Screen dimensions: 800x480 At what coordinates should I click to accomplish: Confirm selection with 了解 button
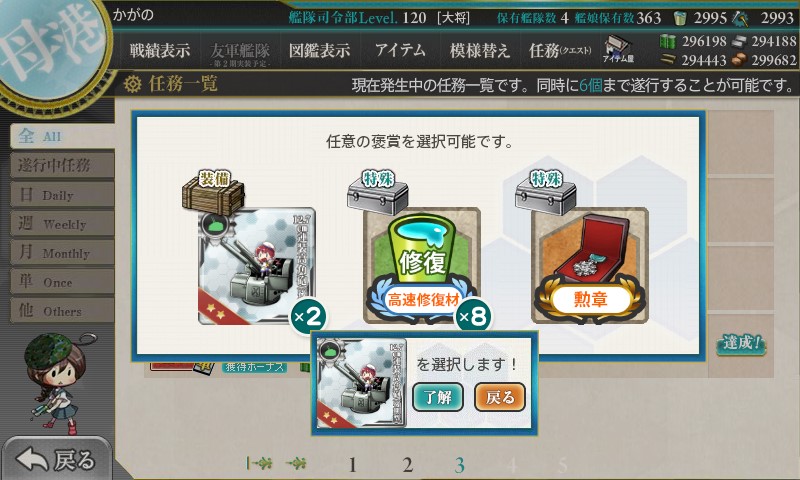[x=438, y=397]
